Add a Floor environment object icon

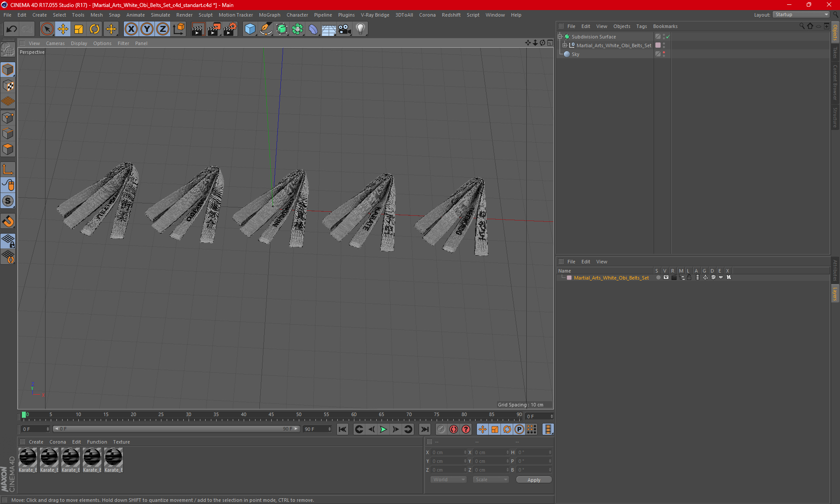329,29
